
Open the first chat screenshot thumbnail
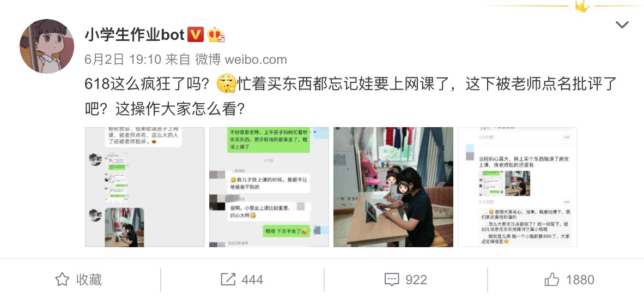coord(144,187)
